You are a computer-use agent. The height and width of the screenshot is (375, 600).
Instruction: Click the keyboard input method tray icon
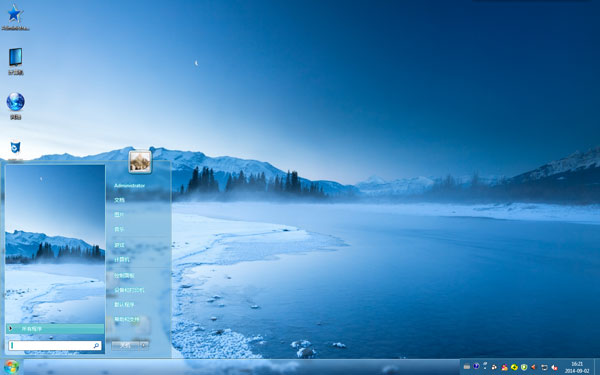tap(467, 367)
